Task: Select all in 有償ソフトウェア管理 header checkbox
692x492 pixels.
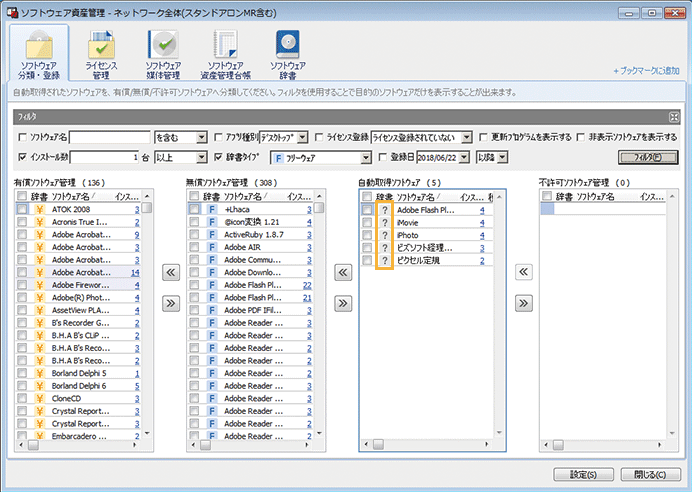Action: 22,196
